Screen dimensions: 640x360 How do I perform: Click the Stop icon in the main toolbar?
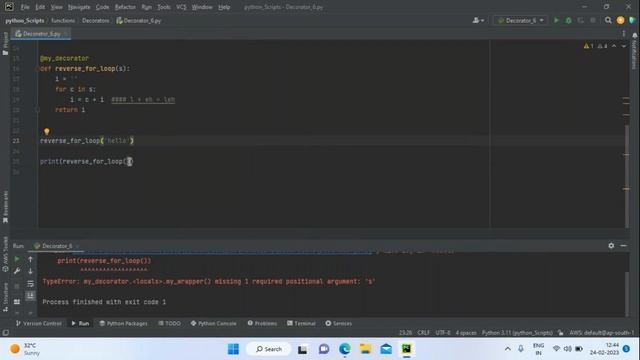(x=593, y=20)
